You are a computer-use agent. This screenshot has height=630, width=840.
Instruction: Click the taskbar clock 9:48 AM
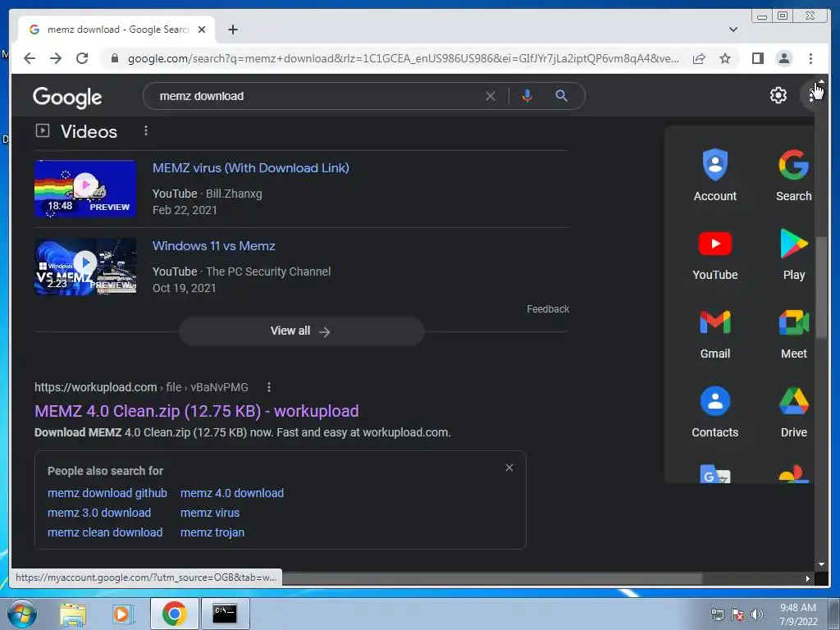click(x=798, y=614)
